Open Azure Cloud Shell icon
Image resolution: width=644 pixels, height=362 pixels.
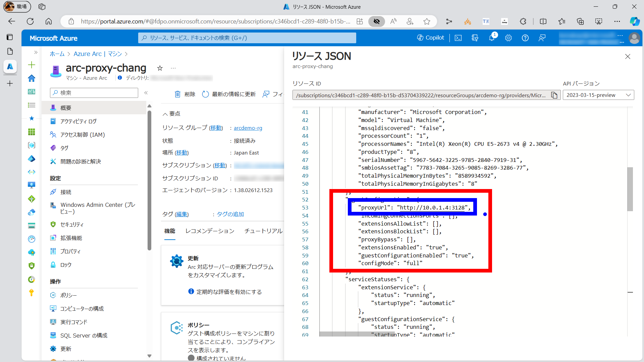(458, 38)
